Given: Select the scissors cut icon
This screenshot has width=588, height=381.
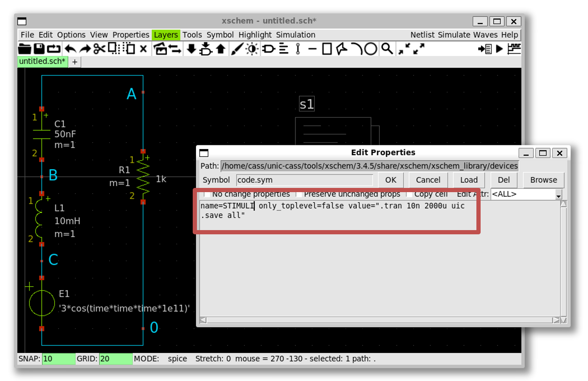Looking at the screenshot, I should pyautogui.click(x=99, y=49).
